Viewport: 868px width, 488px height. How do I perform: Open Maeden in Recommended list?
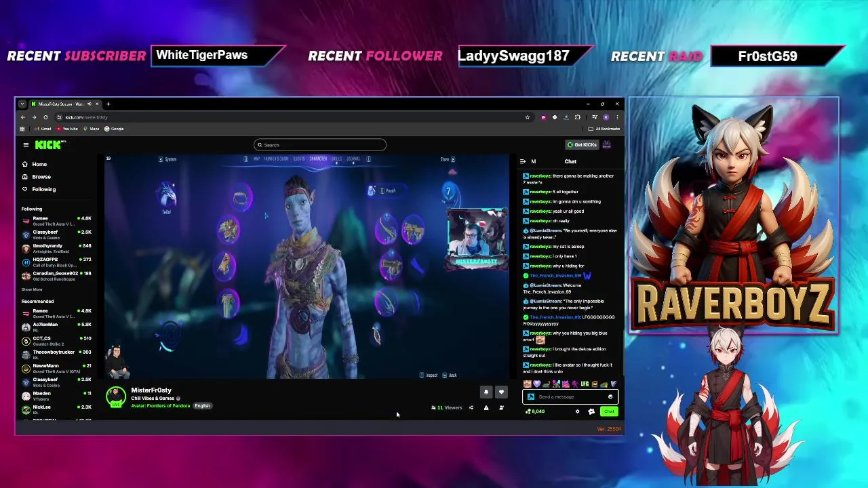tap(57, 396)
